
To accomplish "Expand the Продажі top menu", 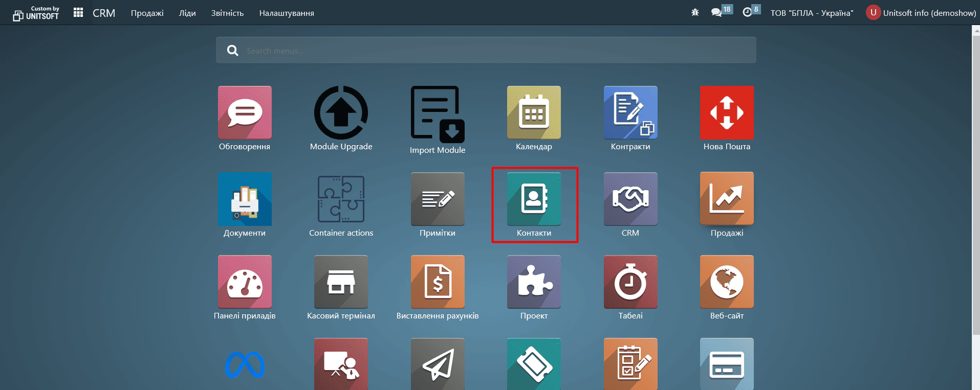I will [x=147, y=13].
